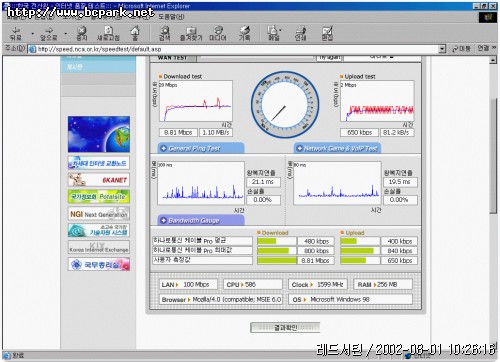Viewport: 500px width, 362px height.
Task: Open the Back button history dropdown arrow
Action: (32, 34)
